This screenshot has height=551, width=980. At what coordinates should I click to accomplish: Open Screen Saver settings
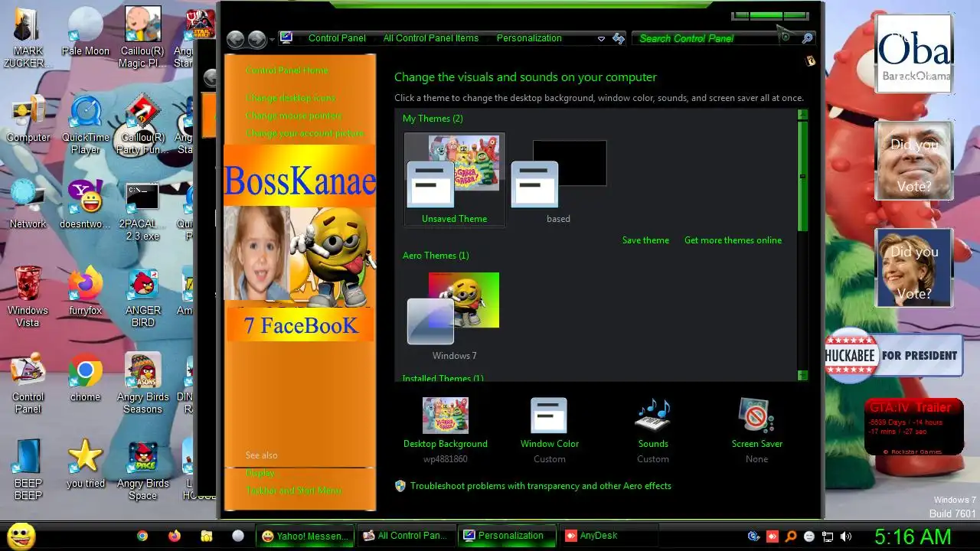click(x=756, y=429)
